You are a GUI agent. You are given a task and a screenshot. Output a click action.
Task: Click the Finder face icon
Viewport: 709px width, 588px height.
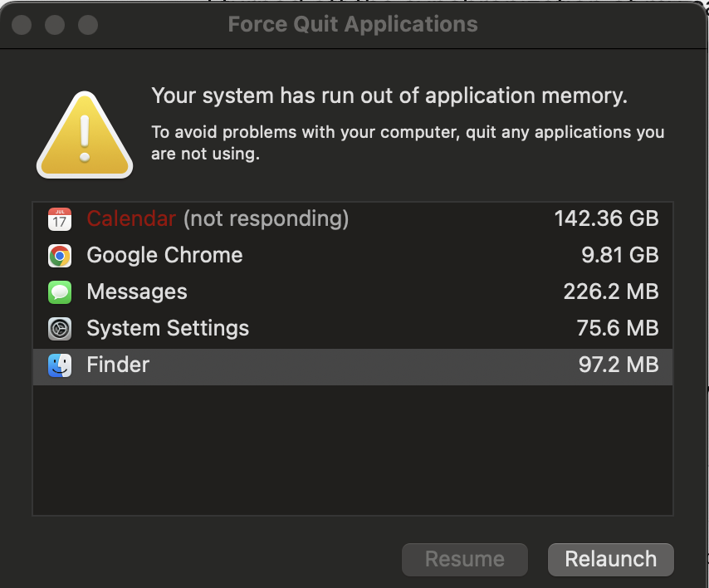pyautogui.click(x=60, y=365)
